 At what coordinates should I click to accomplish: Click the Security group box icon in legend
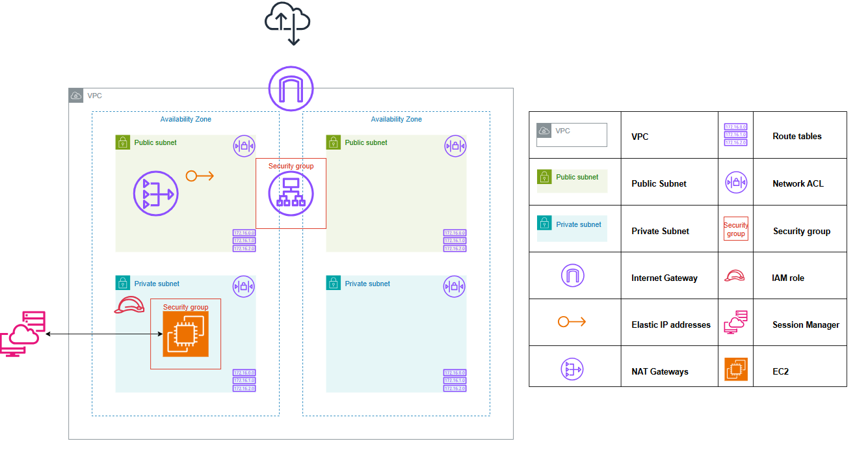[x=736, y=229]
